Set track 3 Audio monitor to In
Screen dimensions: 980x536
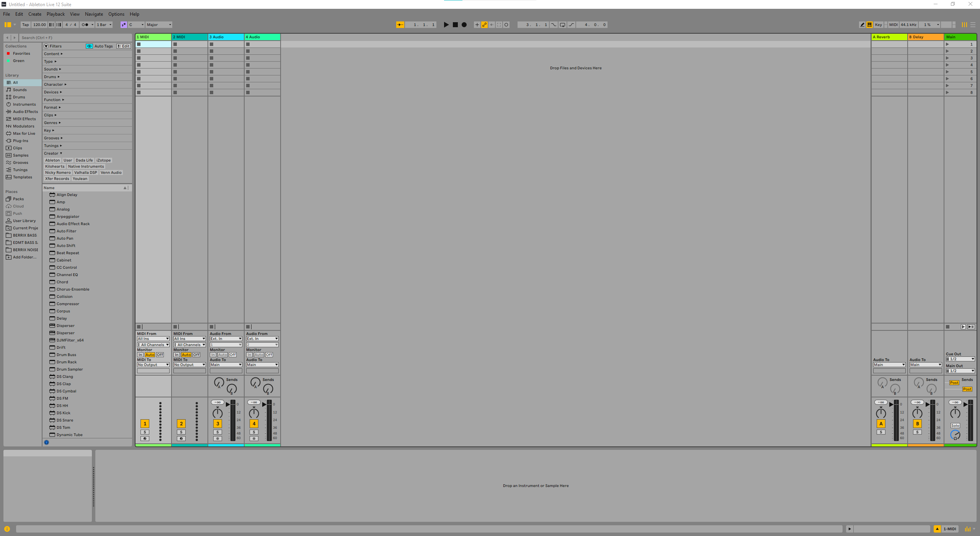click(x=213, y=355)
